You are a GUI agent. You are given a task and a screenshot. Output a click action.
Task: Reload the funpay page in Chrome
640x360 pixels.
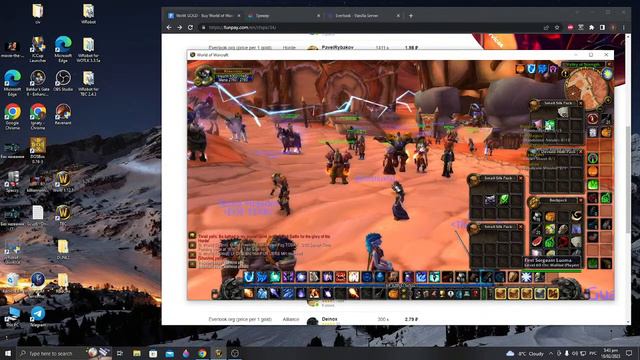[190, 27]
